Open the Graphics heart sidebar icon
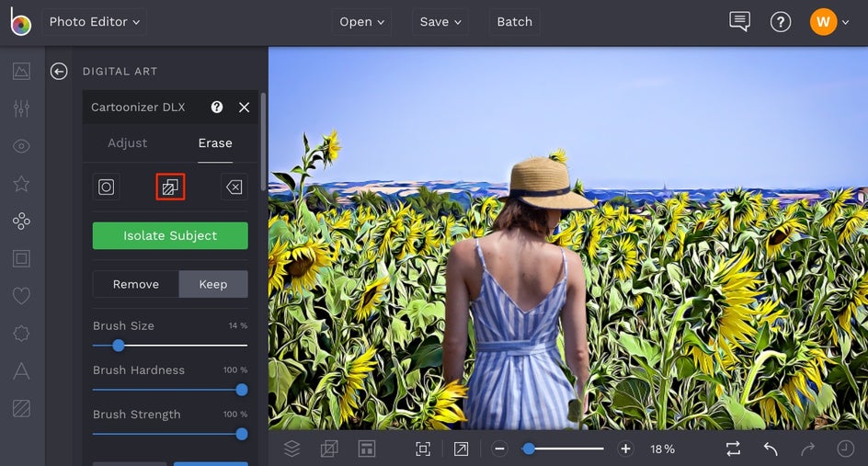The image size is (868, 466). 21,296
